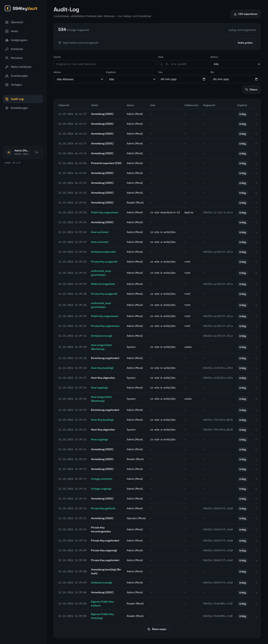Click the history icon in Ältere laden
This screenshot has height=644, width=268.
pos(149,629)
